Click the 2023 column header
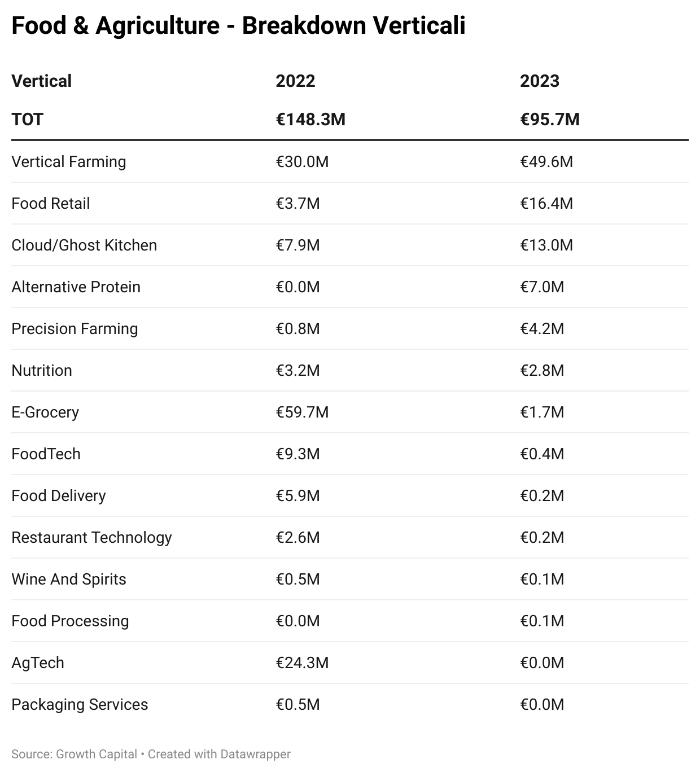This screenshot has width=700, height=773. click(x=539, y=81)
